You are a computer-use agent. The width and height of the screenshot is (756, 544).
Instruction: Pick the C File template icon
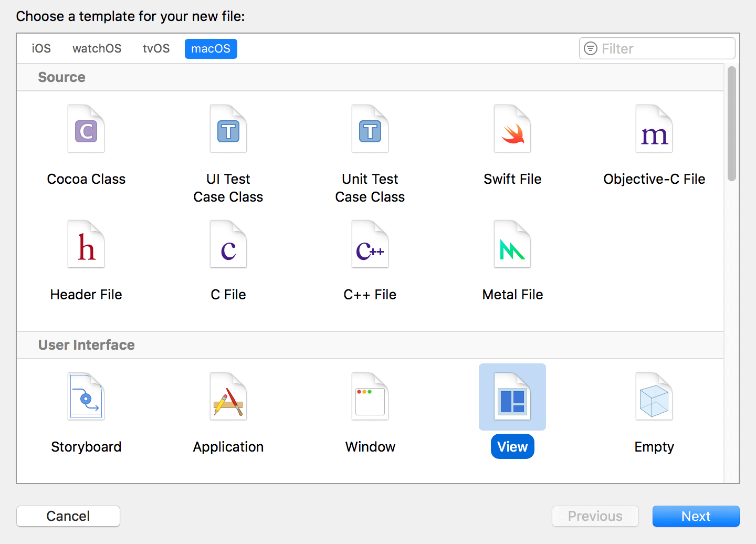tap(228, 245)
